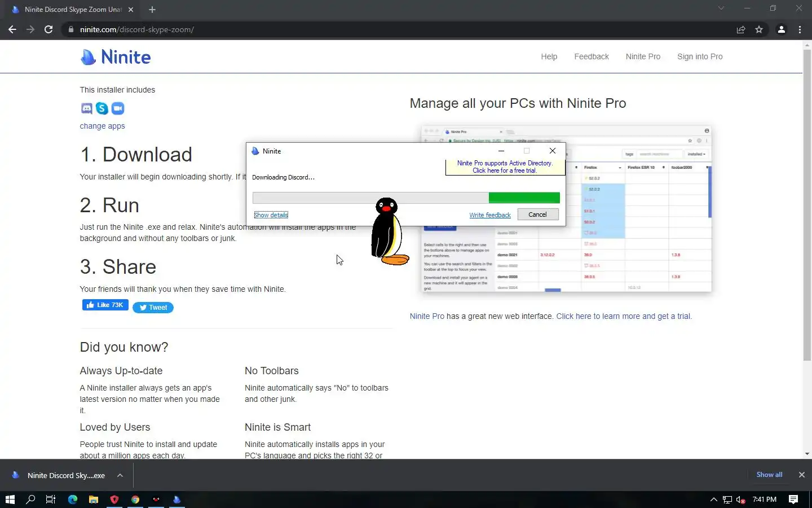
Task: Open Feedback in the top navigation
Action: (591, 56)
